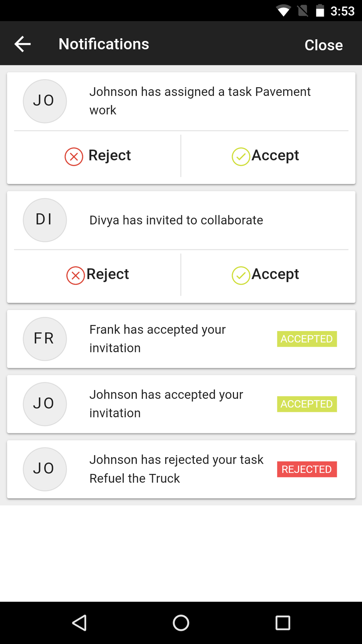The image size is (362, 644).
Task: Click the Close button in header
Action: 324,45
